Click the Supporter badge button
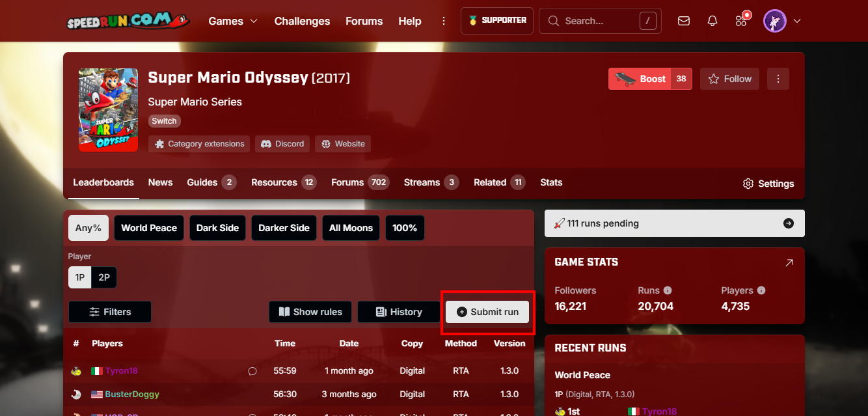 [497, 21]
